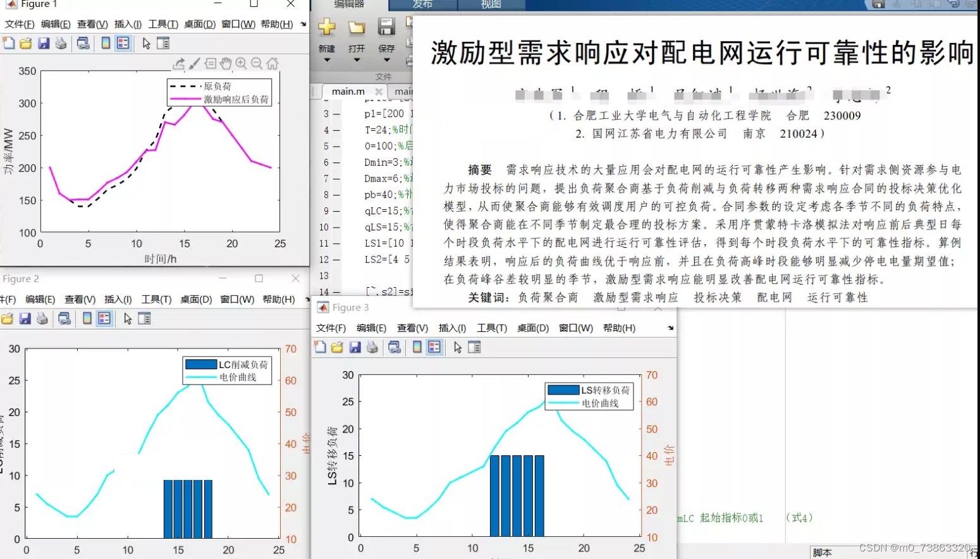This screenshot has height=559, width=980.
Task: Open Property Inspector in Figure 1 toolbar
Action: (x=162, y=43)
